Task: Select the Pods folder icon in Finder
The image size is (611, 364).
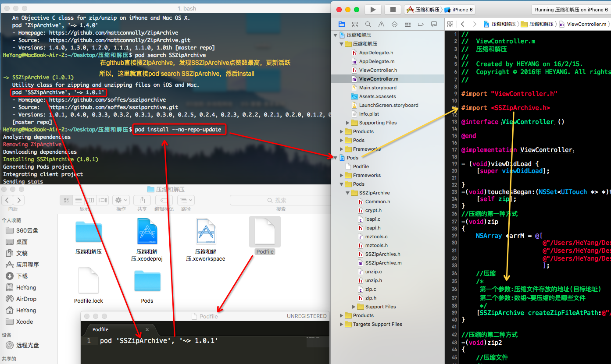Action: (x=147, y=281)
